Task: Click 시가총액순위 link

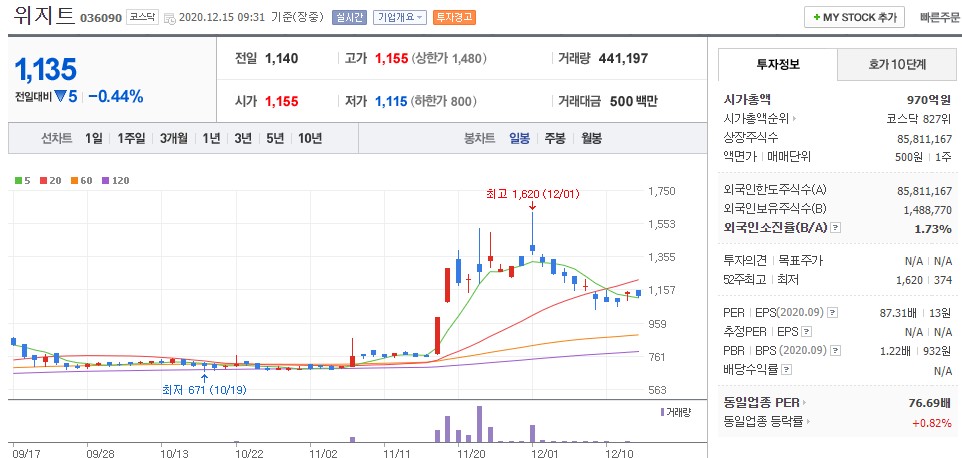Action: pos(757,119)
